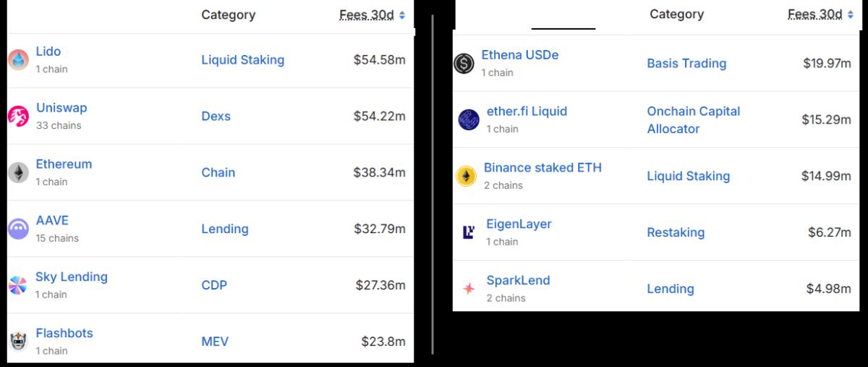Click the Ethereum diamond logo icon

click(x=18, y=172)
